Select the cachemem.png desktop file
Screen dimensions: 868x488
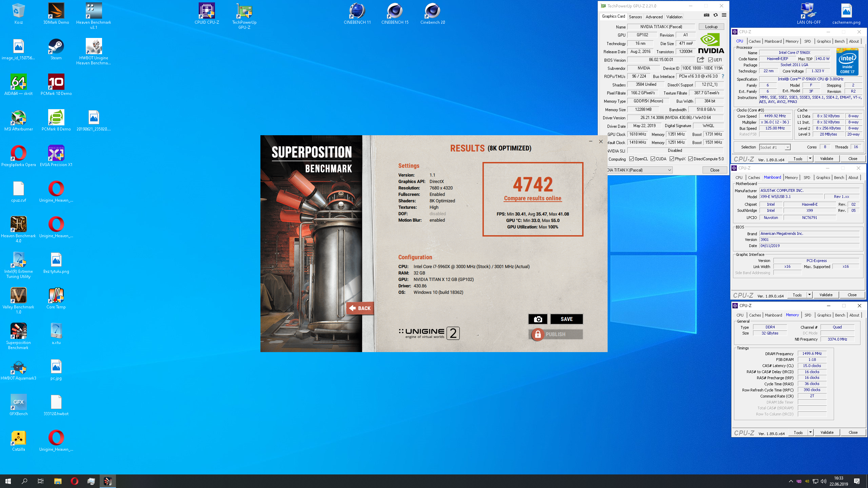pyautogui.click(x=846, y=14)
